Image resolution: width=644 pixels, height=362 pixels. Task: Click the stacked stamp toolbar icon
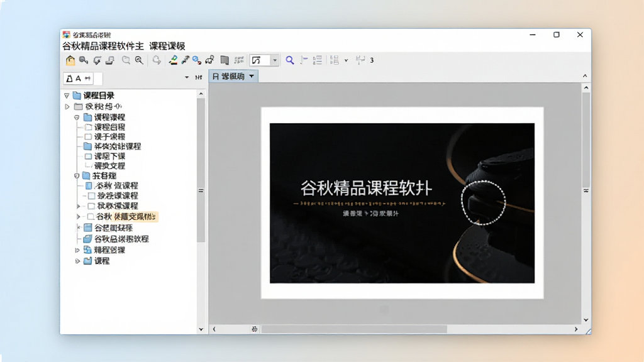(x=109, y=60)
